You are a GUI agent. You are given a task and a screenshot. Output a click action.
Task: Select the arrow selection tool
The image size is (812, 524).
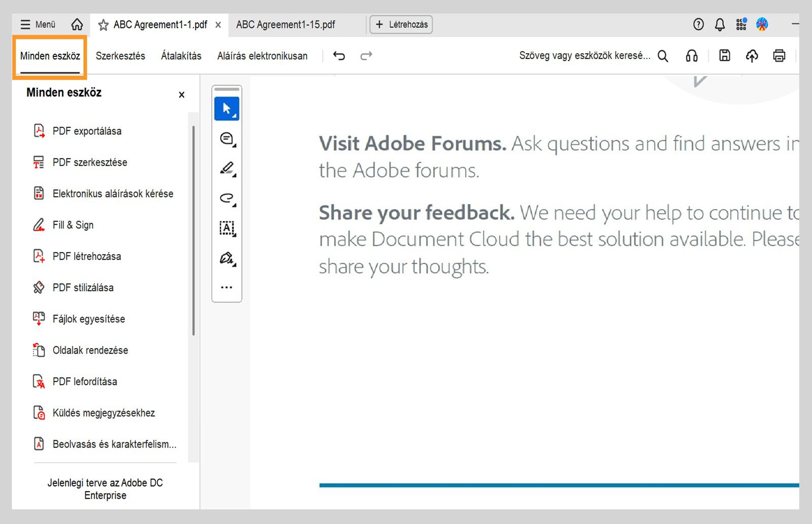point(226,109)
